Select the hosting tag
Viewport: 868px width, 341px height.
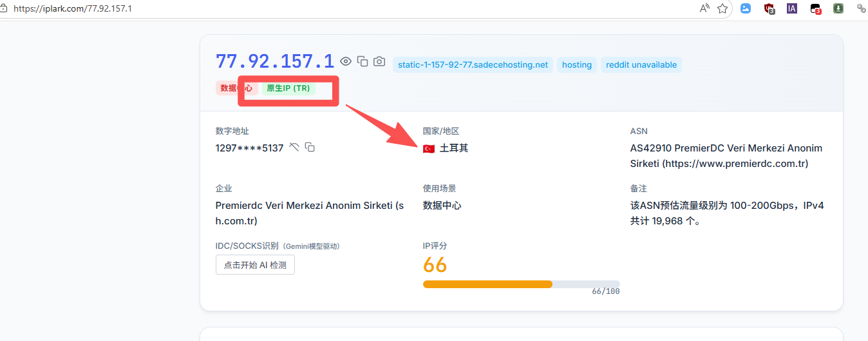(576, 64)
